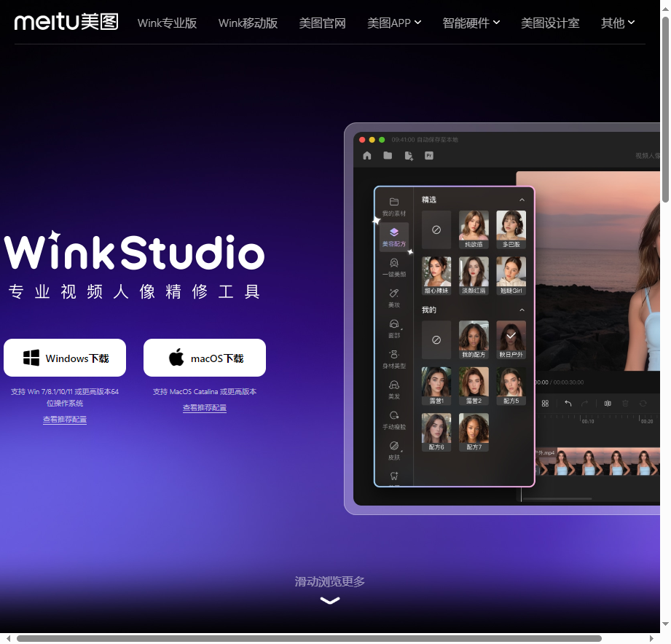This screenshot has height=644, width=671.
Task: Click the down chevron under 滑动浏览更多
Action: click(x=330, y=600)
